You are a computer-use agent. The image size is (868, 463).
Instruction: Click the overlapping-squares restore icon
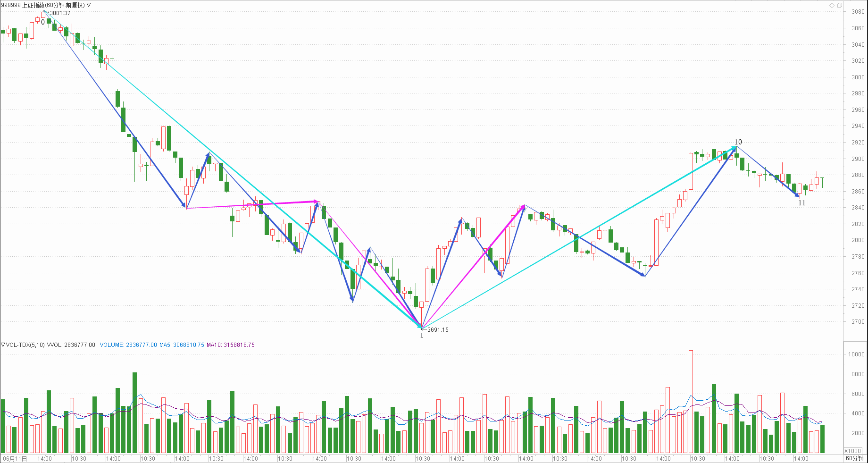coord(839,5)
